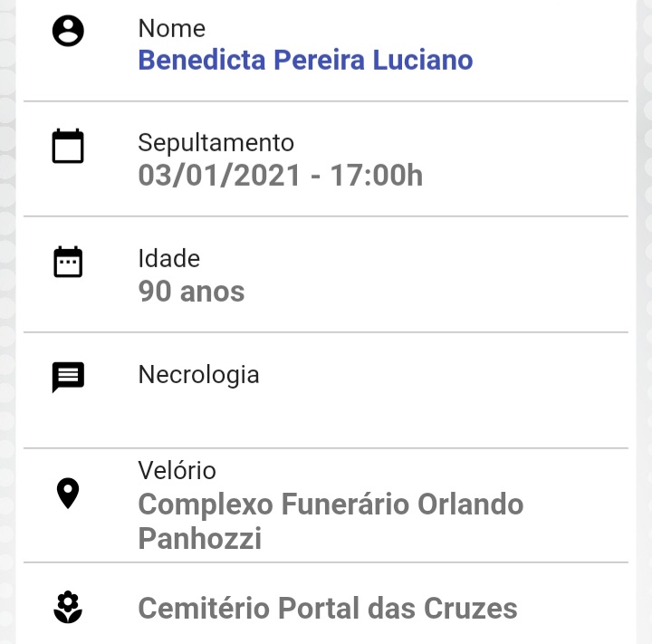Click the message icon next to Necrologia
Image resolution: width=652 pixels, height=644 pixels.
click(x=68, y=378)
